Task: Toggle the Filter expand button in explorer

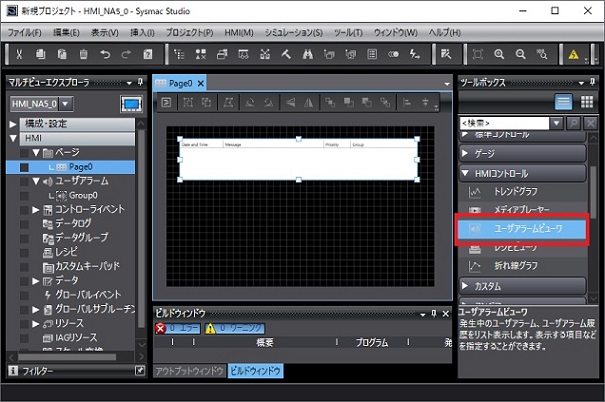Action: click(140, 371)
